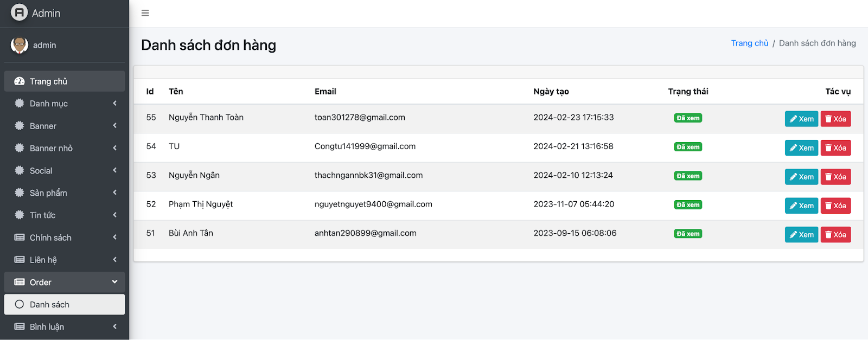The height and width of the screenshot is (340, 868).
Task: Click the list icon beside Bình luận
Action: [x=20, y=326]
